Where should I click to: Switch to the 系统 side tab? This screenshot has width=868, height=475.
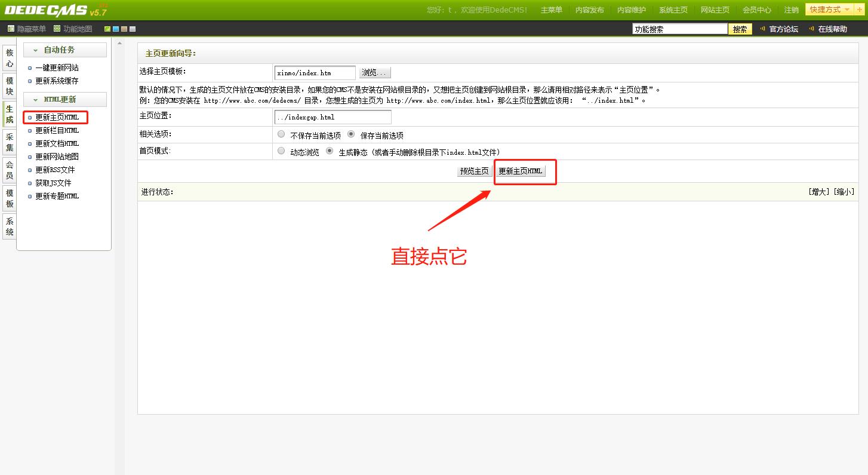10,226
